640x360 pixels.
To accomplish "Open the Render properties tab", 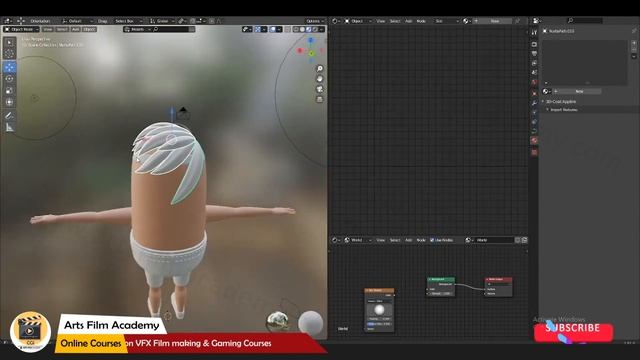I will 534,44.
